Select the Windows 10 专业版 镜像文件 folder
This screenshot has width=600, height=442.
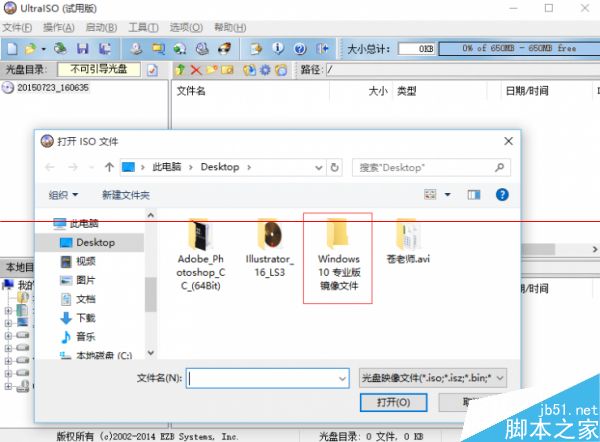click(338, 254)
